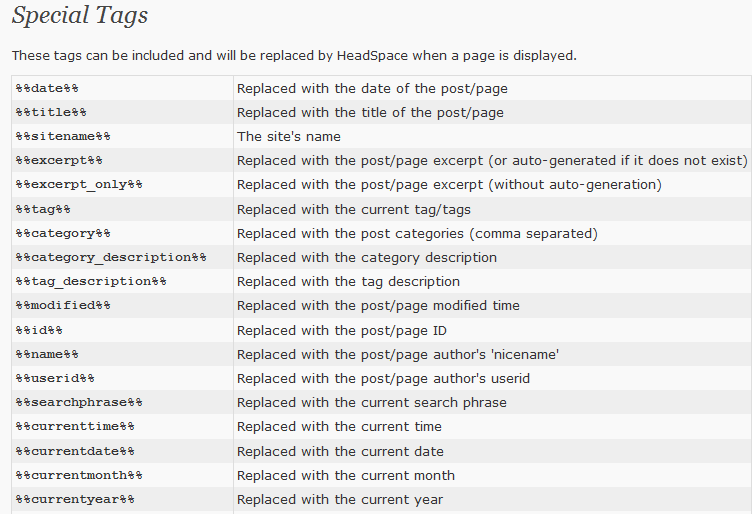Click the %%userid%% tag
This screenshot has height=514, width=752.
point(55,378)
